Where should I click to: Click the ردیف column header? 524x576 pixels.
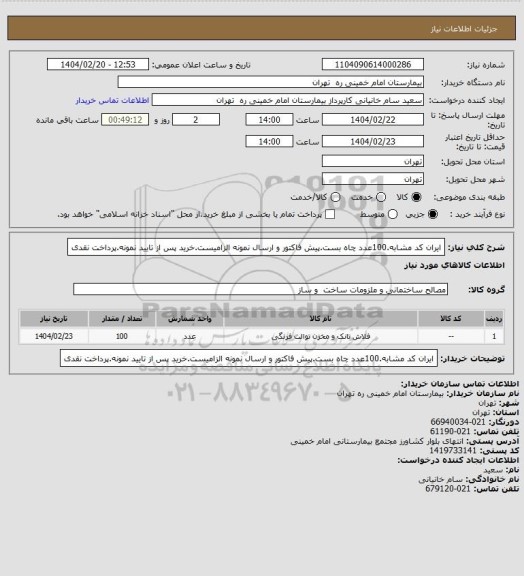[494, 319]
